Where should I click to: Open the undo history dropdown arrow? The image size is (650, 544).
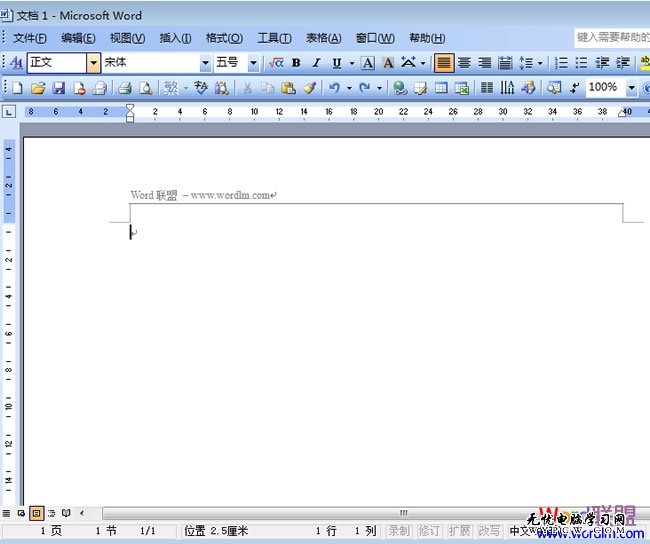349,88
